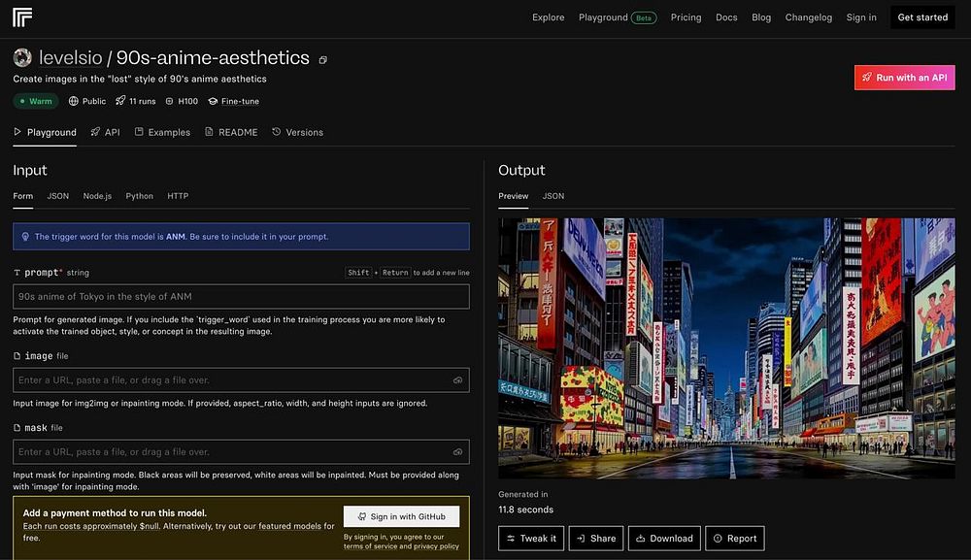971x560 pixels.
Task: Click the chip icon beside H100
Action: (169, 101)
